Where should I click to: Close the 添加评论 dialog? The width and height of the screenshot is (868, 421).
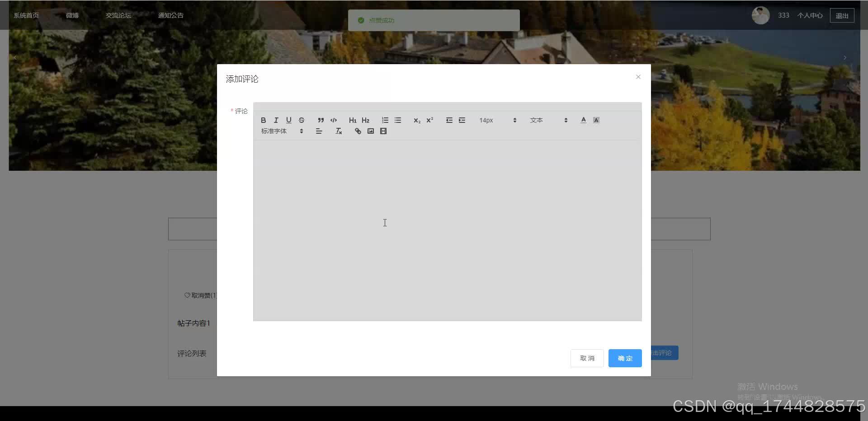point(638,77)
